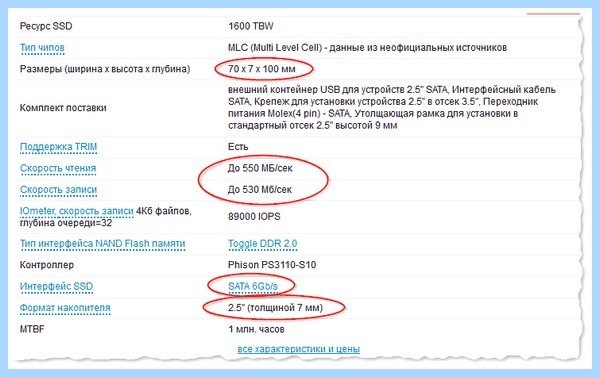600x377 pixels.
Task: Open the "Формат накопителя" link
Action: click(65, 308)
